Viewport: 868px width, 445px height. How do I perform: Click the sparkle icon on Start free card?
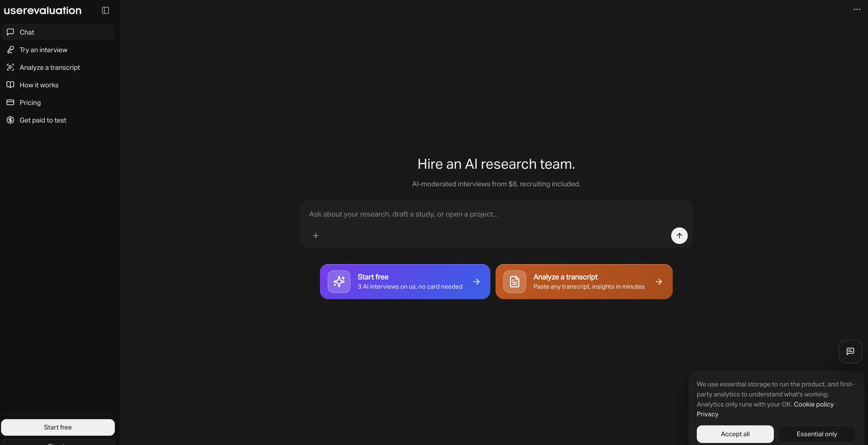[x=339, y=282]
